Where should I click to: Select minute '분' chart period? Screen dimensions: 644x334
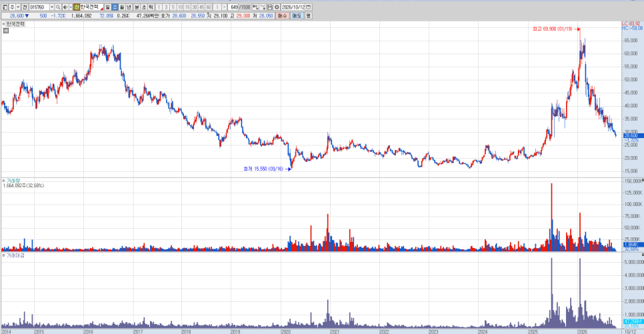pyautogui.click(x=137, y=7)
